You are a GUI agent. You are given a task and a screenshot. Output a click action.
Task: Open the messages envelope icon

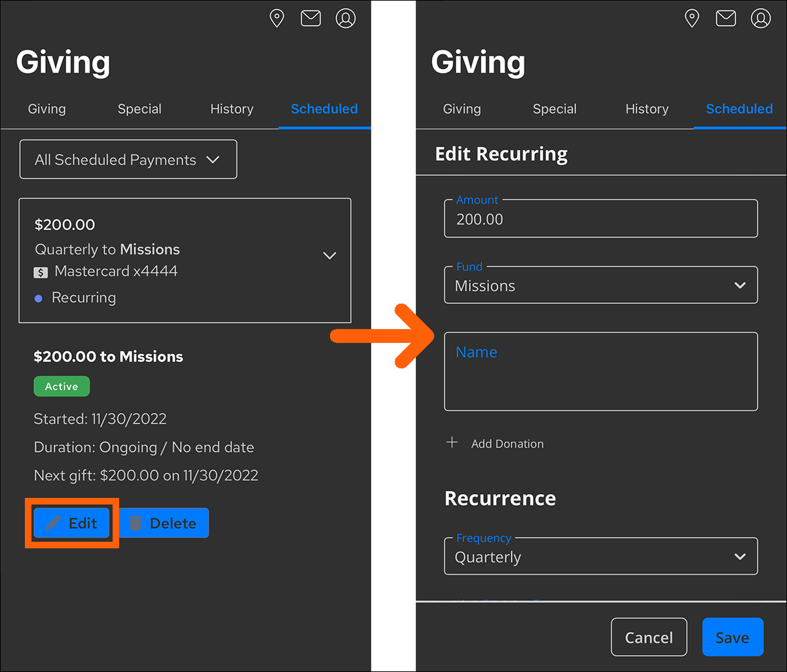(310, 18)
